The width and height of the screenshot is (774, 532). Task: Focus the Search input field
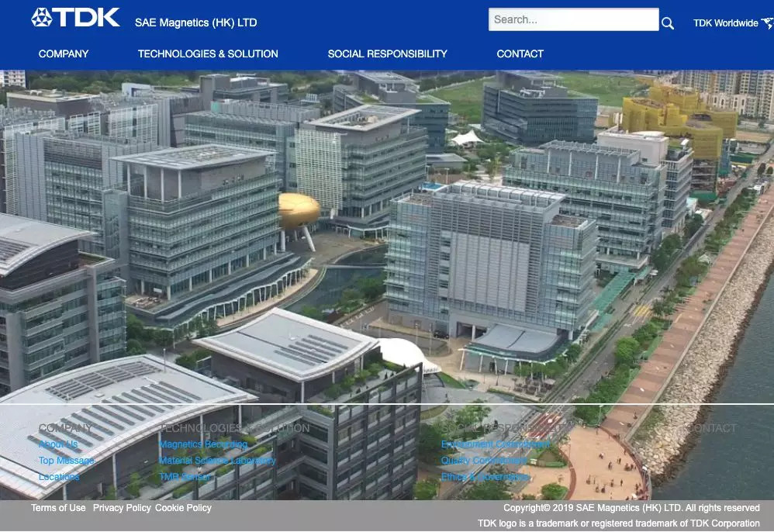[x=574, y=19]
